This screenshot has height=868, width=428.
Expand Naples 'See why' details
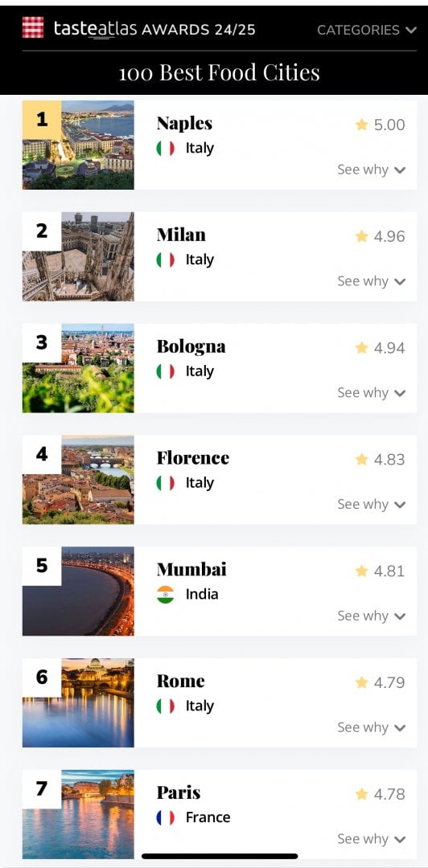click(372, 170)
